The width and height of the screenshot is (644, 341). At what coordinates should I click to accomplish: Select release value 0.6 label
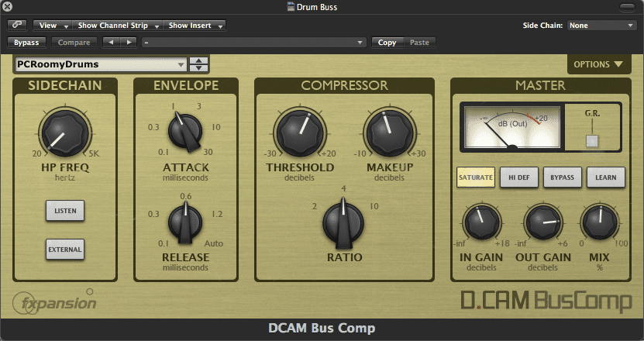pos(186,196)
